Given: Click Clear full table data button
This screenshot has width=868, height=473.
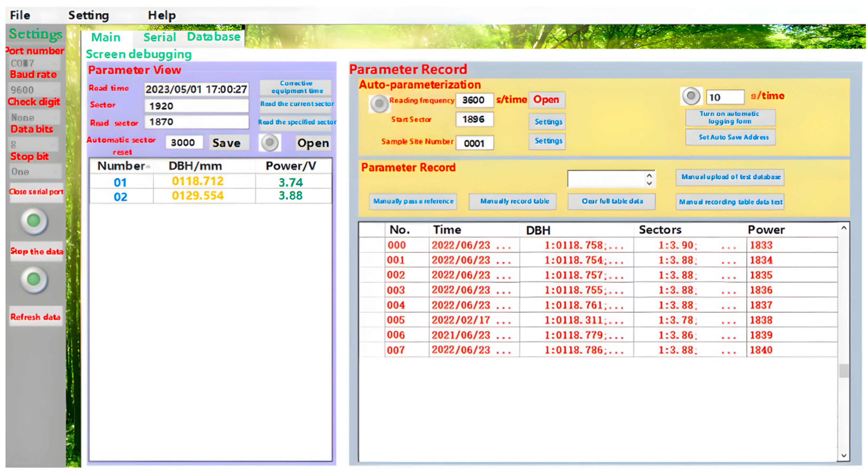Looking at the screenshot, I should [x=612, y=201].
